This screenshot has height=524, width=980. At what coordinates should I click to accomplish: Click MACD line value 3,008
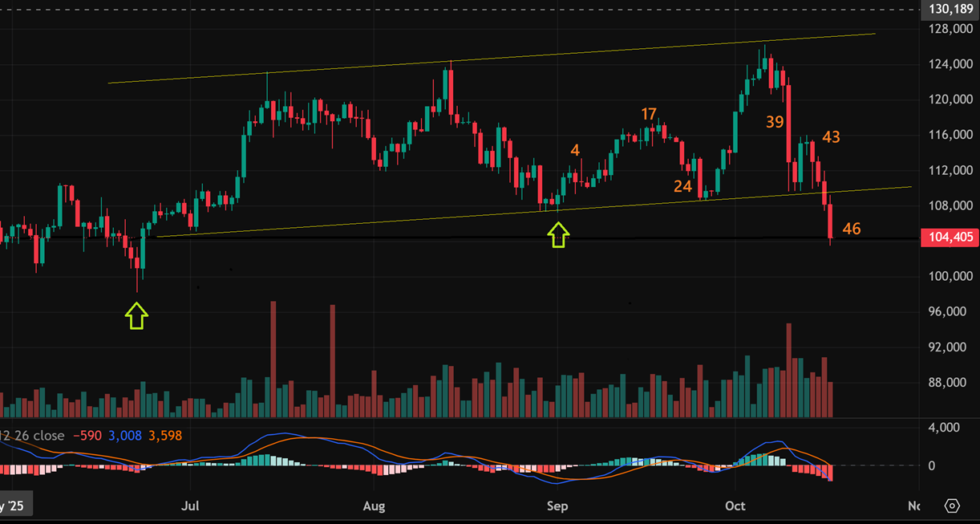pyautogui.click(x=126, y=436)
